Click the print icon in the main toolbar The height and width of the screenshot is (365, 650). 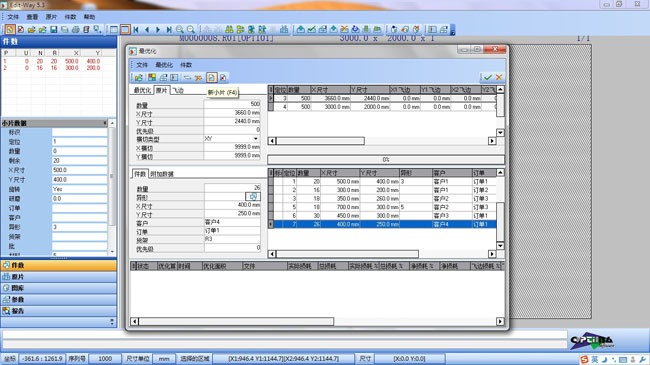[75, 29]
